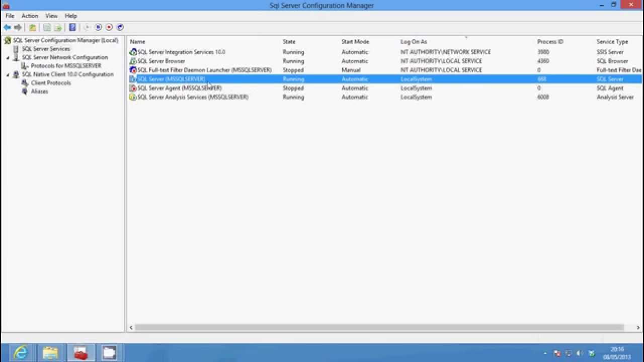Select SQL Server Services in the tree
644x362 pixels.
click(46, 49)
